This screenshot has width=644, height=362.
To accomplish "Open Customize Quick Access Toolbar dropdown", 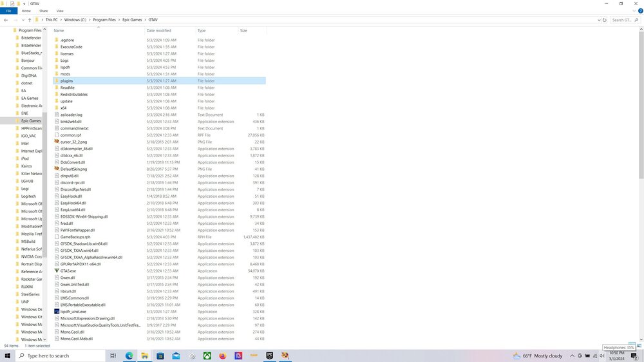I will tap(24, 4).
